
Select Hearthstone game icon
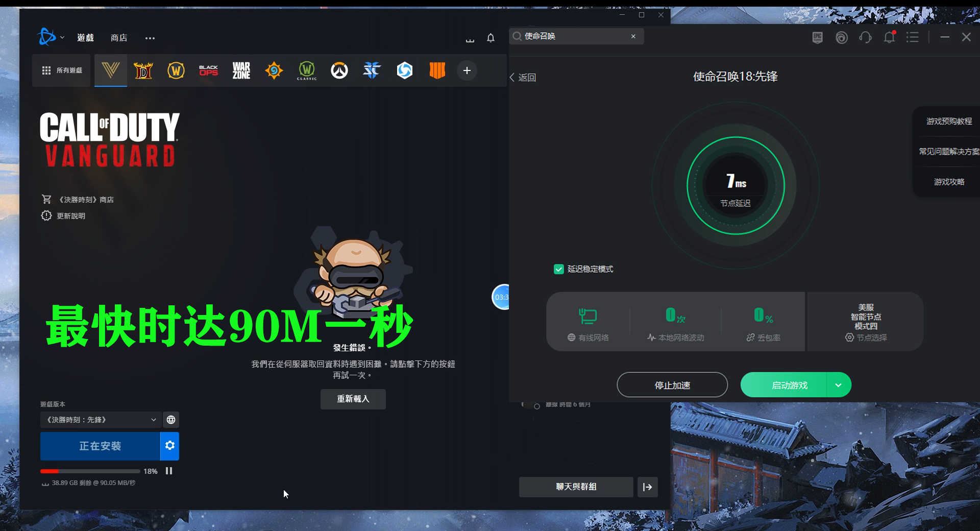pyautogui.click(x=274, y=70)
